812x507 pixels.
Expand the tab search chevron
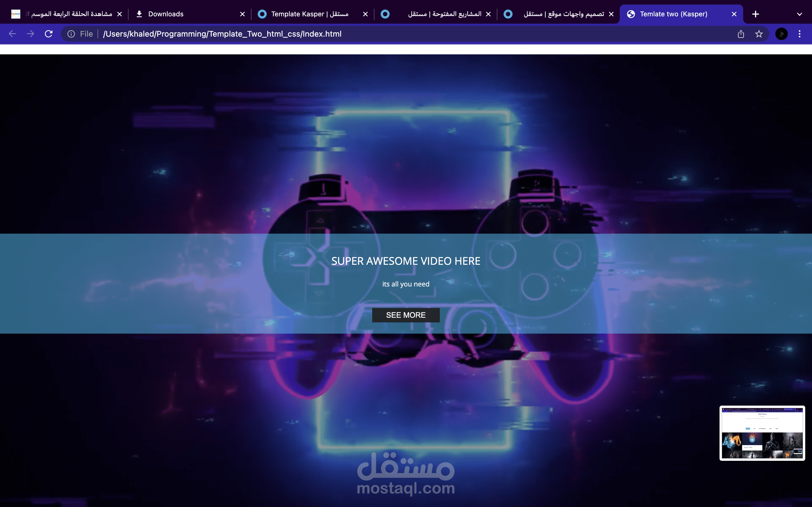(x=800, y=14)
